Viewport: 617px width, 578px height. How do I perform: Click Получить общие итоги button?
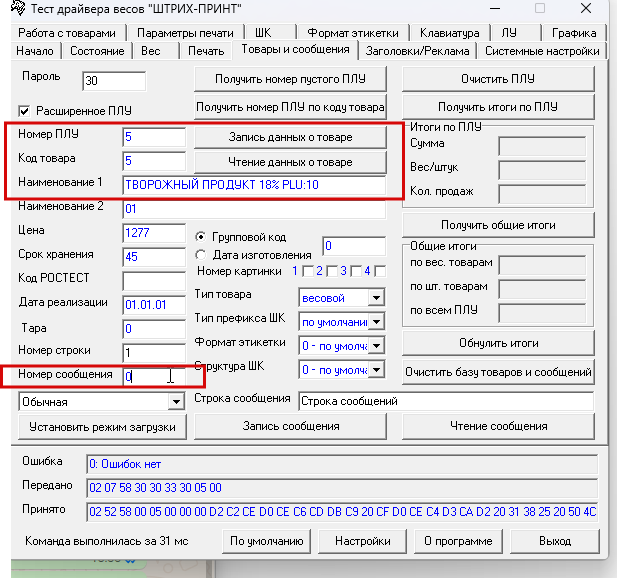tap(498, 225)
